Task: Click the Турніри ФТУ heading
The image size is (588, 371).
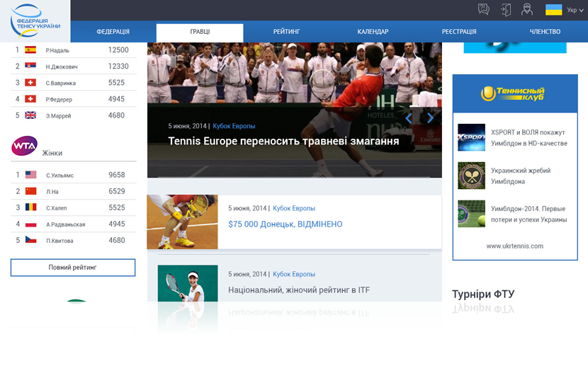Action: (483, 294)
